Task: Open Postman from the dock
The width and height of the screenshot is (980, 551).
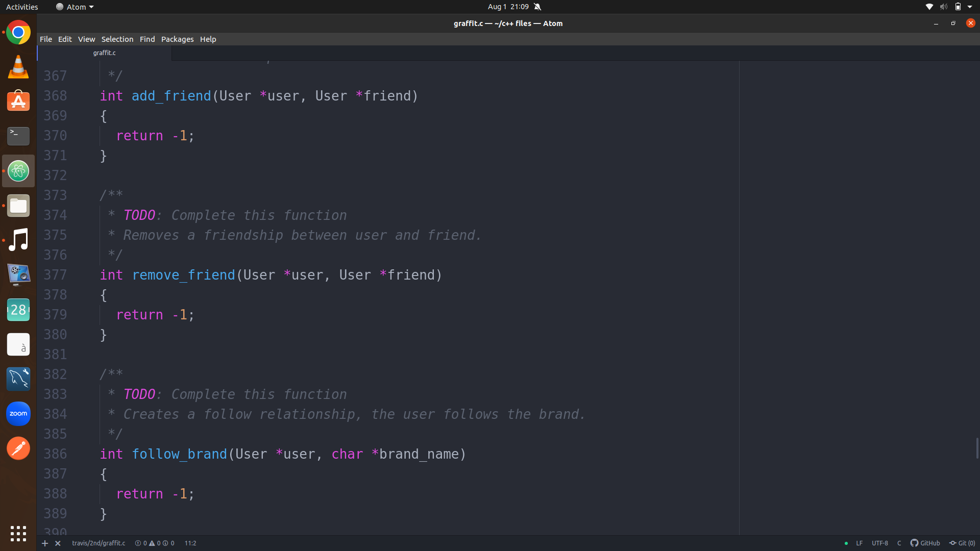Action: coord(18,448)
